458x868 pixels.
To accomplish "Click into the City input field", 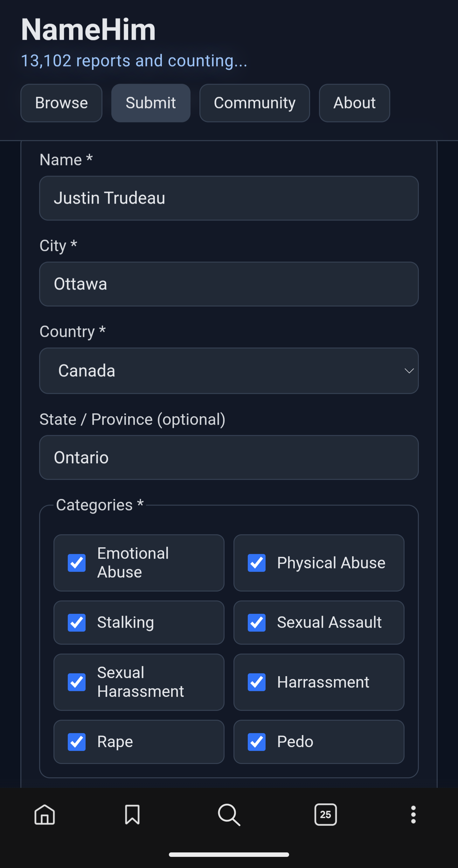I will pyautogui.click(x=229, y=284).
